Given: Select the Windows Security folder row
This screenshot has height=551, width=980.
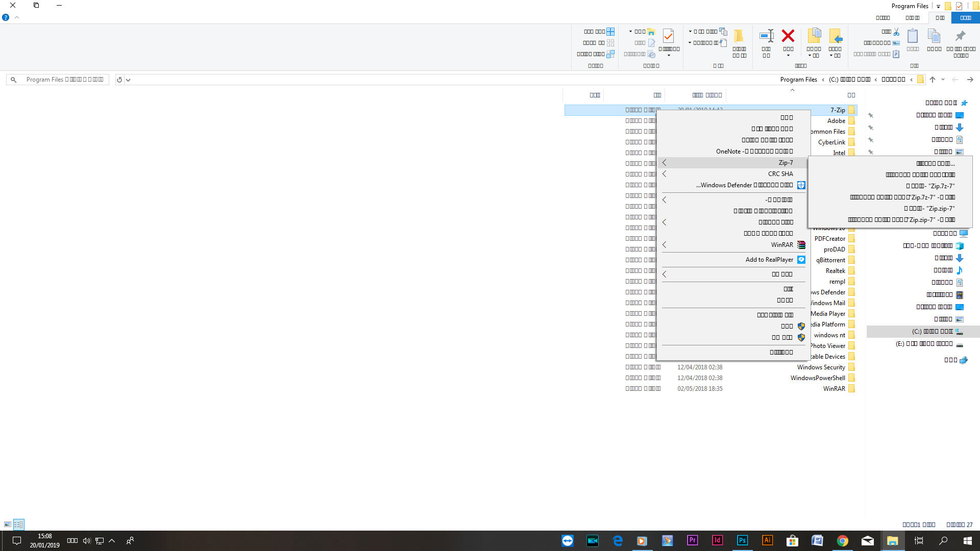Looking at the screenshot, I should pyautogui.click(x=710, y=367).
